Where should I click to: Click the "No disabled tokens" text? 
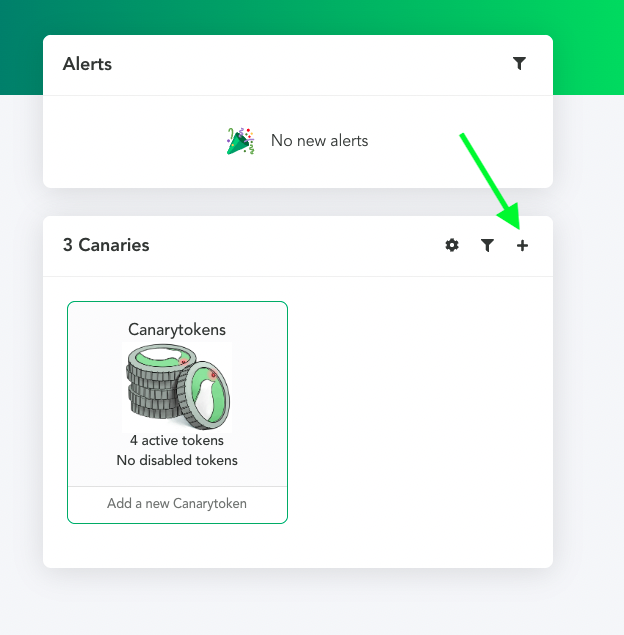click(x=177, y=460)
